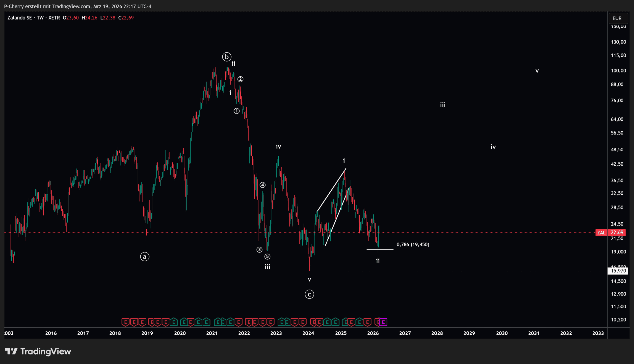Click the circled 3 sub-wave label
The height and width of the screenshot is (364, 634).
(x=259, y=250)
